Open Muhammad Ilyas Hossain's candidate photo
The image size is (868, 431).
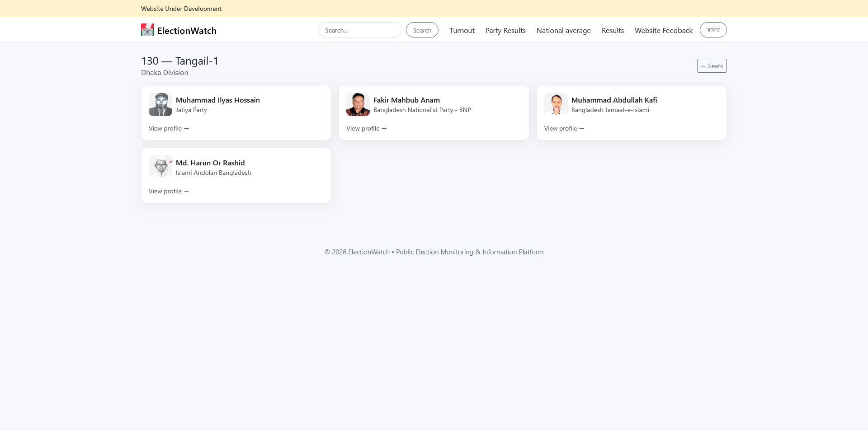click(160, 104)
